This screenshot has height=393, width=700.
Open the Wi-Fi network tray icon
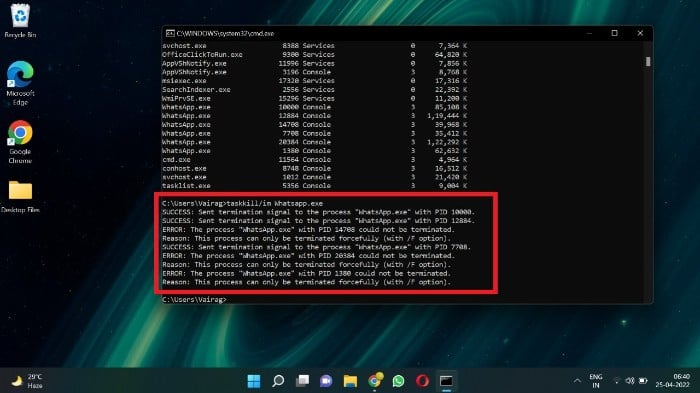(x=617, y=381)
